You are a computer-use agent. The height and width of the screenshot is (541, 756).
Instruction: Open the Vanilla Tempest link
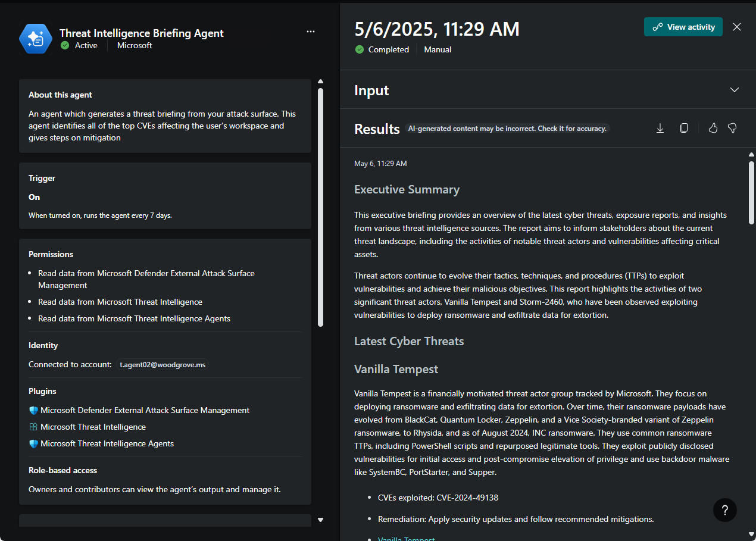(406, 539)
